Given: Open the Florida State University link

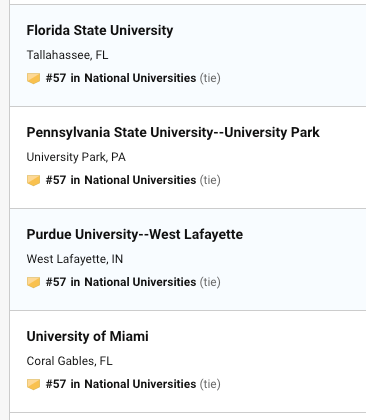Looking at the screenshot, I should [x=100, y=30].
